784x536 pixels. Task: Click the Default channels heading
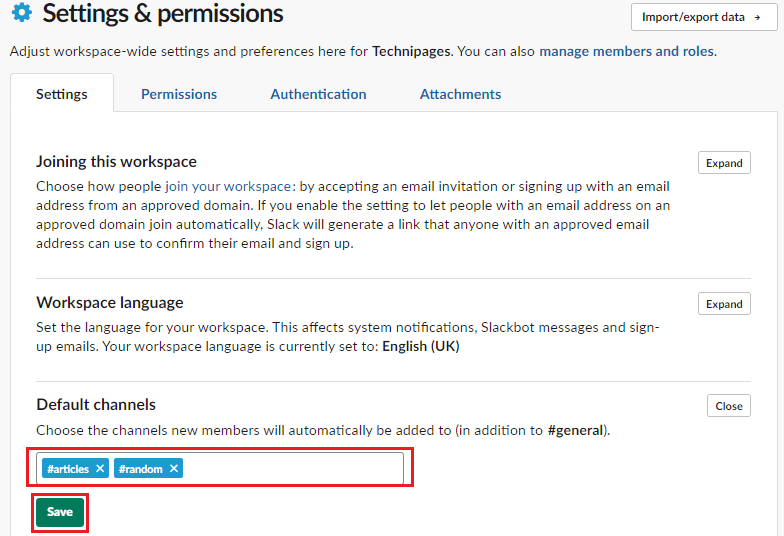click(96, 404)
